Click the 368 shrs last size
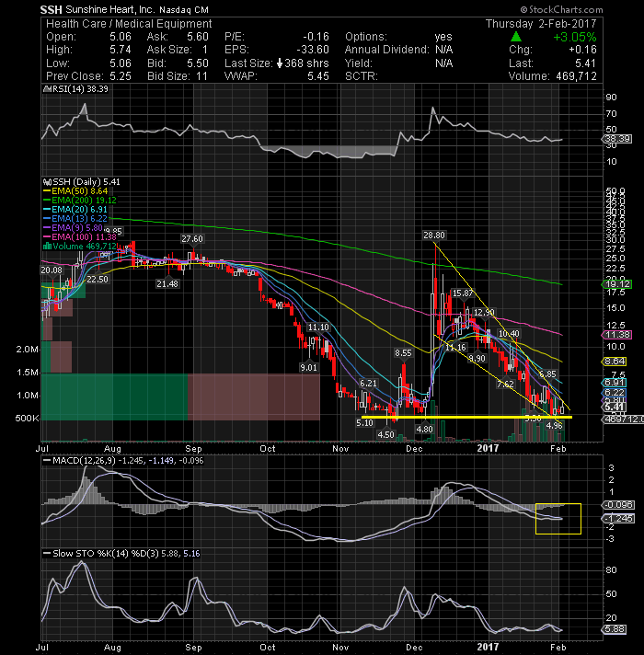The image size is (644, 655). coord(306,63)
